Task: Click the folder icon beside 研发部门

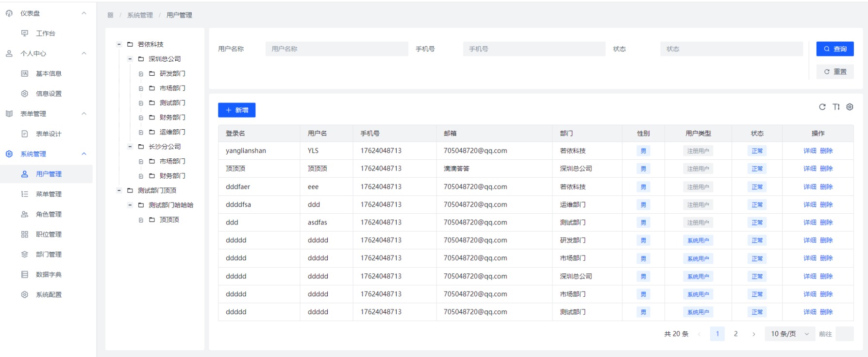Action: [x=152, y=73]
